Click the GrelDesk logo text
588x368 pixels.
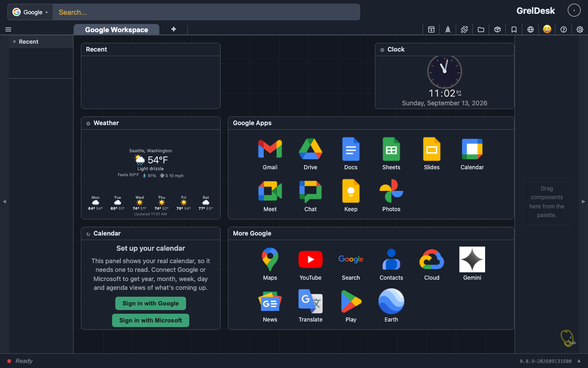(x=536, y=11)
